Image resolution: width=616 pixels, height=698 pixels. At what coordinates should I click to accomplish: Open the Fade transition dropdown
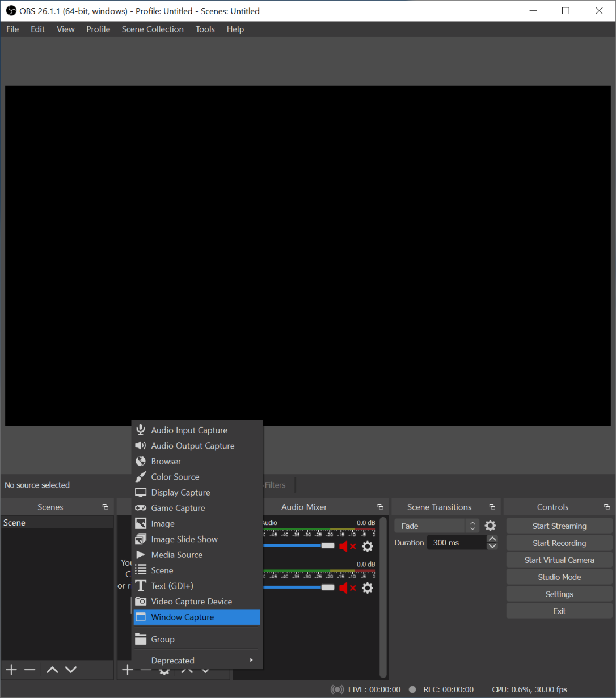pyautogui.click(x=437, y=526)
